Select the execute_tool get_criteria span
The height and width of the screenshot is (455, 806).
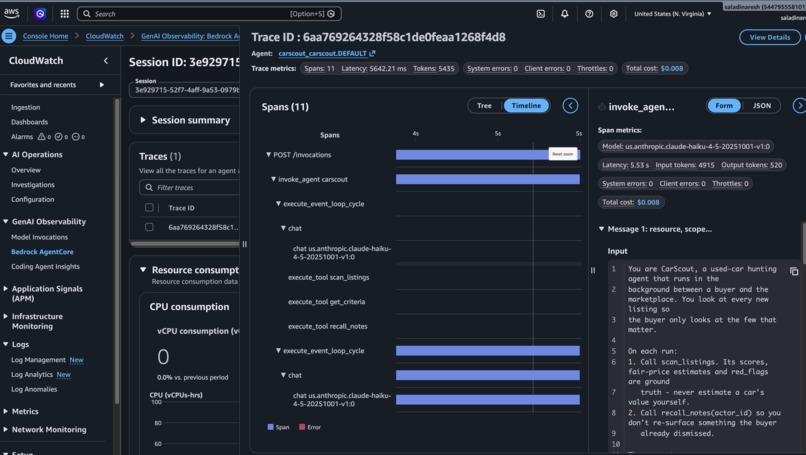pos(326,302)
